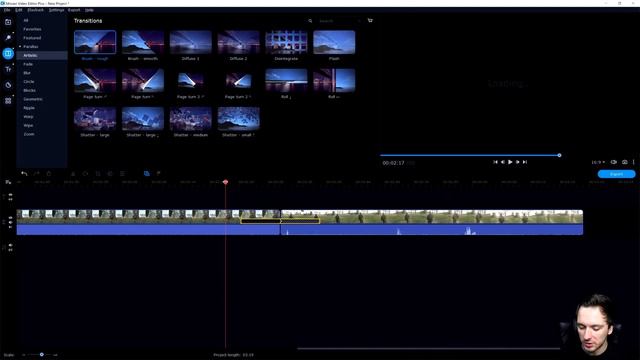Toggle preview in separate window icon
Screen dimensions: 640x360
[613, 162]
